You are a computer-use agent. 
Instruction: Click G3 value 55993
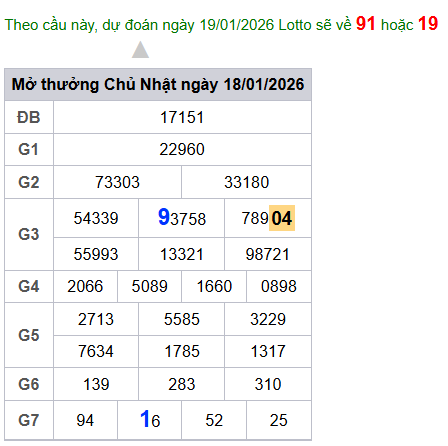[x=96, y=254]
